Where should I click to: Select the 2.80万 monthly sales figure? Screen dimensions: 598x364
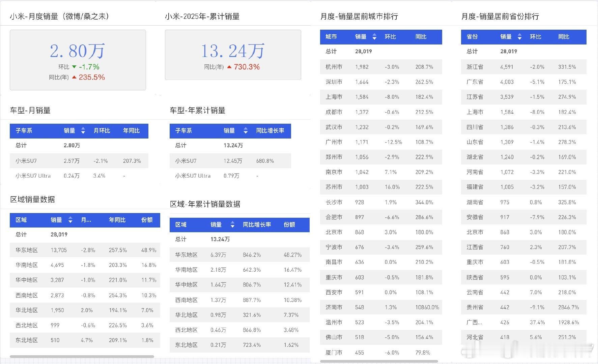[78, 51]
